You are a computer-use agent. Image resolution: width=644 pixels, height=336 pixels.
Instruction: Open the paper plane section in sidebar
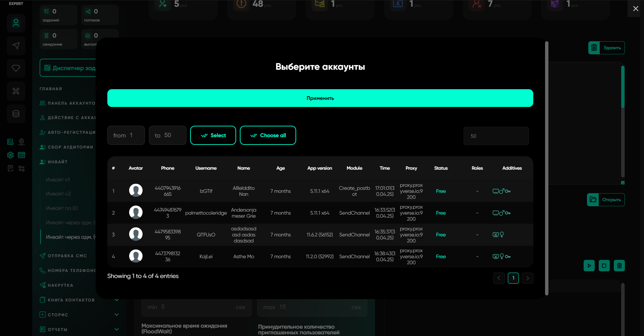tap(16, 46)
